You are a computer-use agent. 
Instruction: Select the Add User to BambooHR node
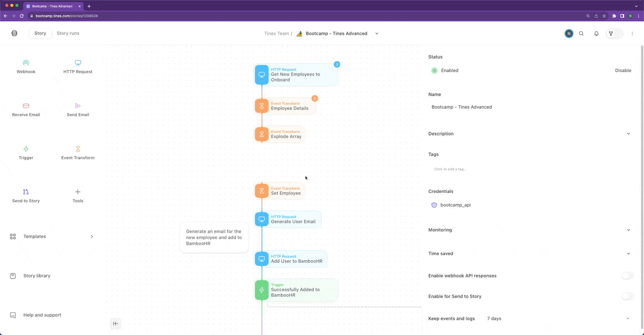[x=291, y=259]
